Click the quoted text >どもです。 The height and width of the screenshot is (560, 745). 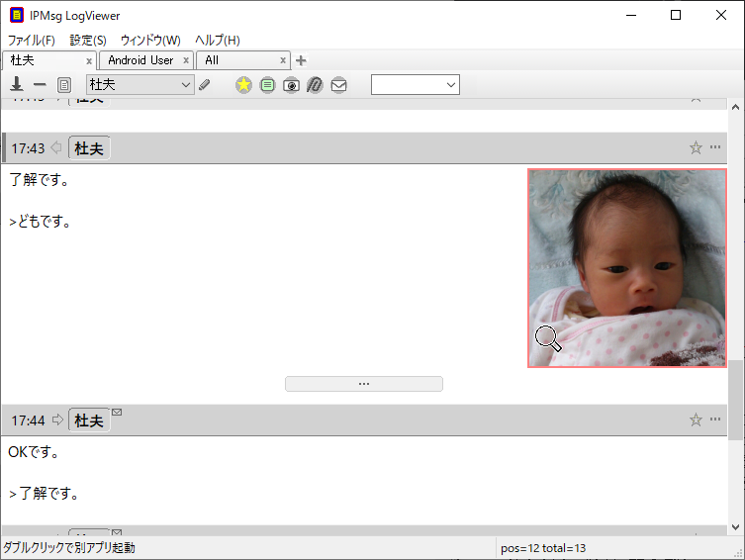pyautogui.click(x=41, y=222)
